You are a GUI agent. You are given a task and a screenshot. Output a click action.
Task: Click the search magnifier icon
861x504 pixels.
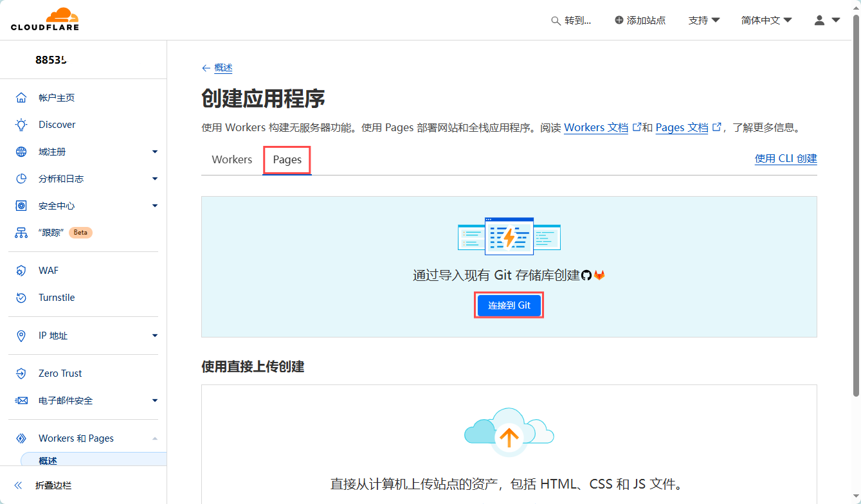click(x=556, y=21)
